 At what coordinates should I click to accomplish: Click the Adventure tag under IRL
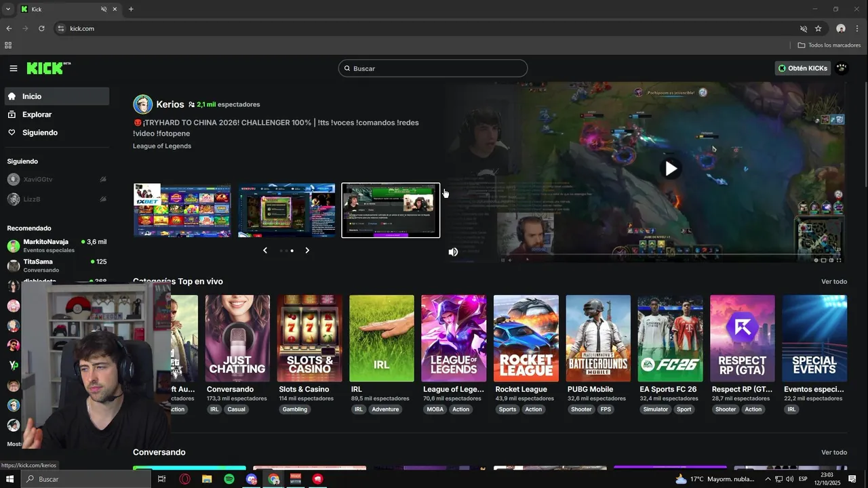tap(385, 409)
